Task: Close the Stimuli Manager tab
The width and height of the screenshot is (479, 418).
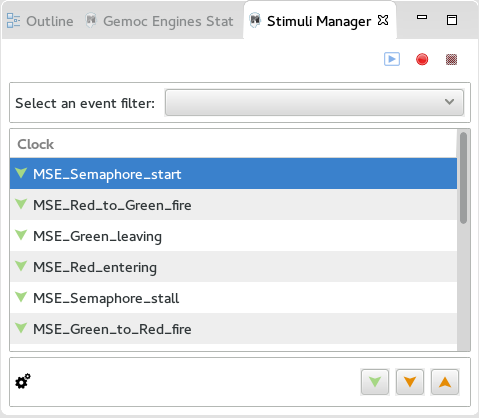Action: (383, 20)
